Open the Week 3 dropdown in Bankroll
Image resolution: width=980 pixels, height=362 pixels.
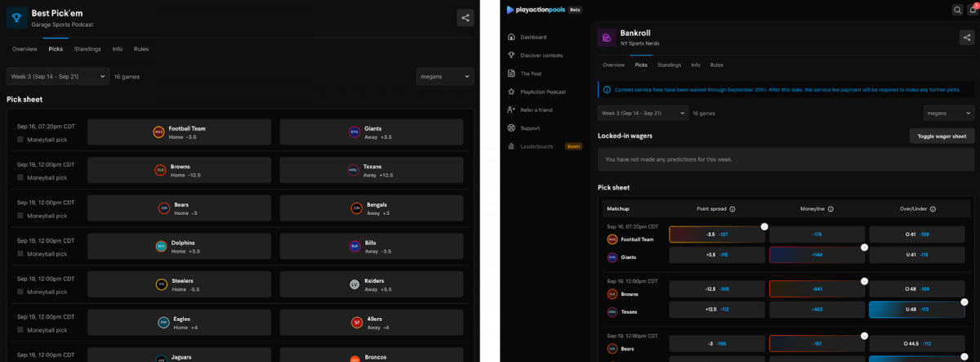click(643, 114)
